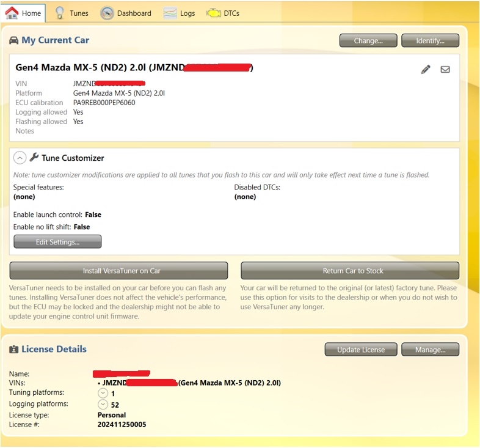Open Edit Settings... for tune customizer
Screen dimensions: 480x448
coord(57,242)
